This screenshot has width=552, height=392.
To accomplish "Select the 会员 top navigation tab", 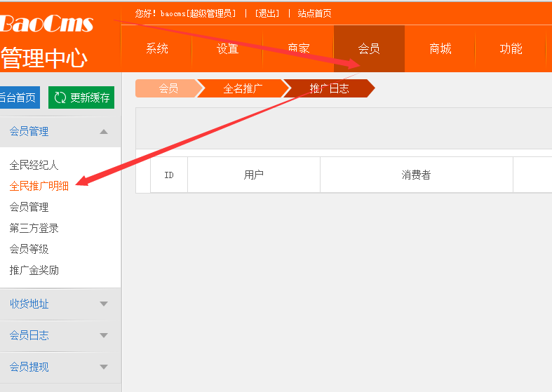I will [x=369, y=48].
